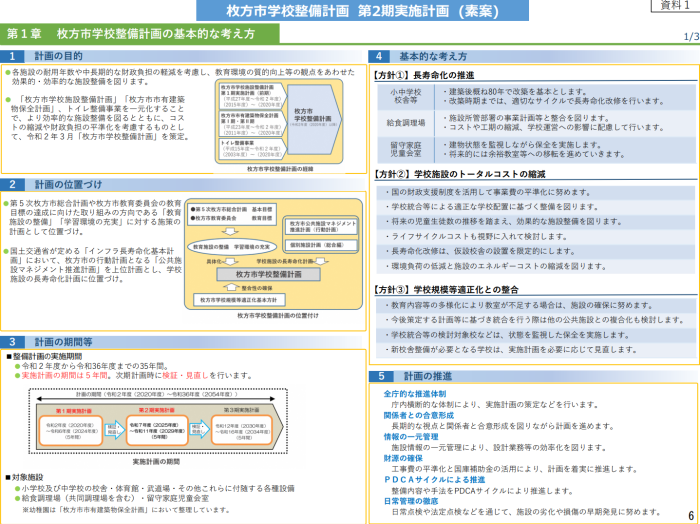Screen dimensions: 700x524
Task: Click the row '国の財政支援制度を活用して事業費の平準化に努めます'
Action: pyautogui.click(x=536, y=192)
